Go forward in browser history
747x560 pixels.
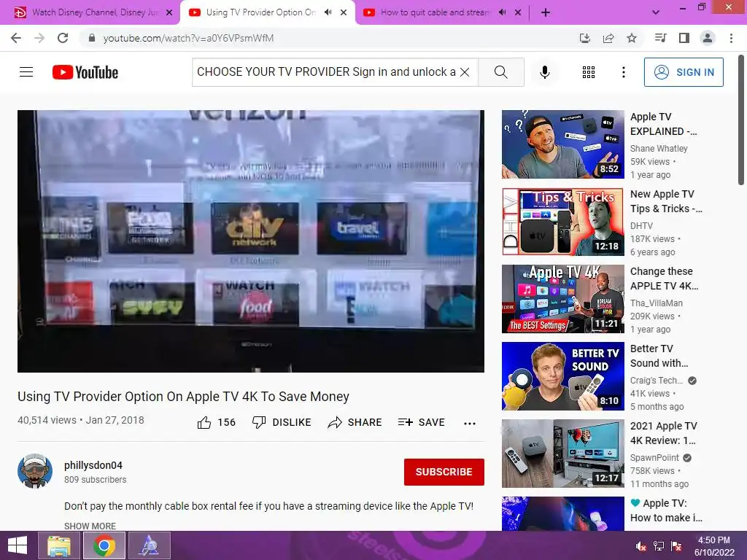[x=39, y=38]
